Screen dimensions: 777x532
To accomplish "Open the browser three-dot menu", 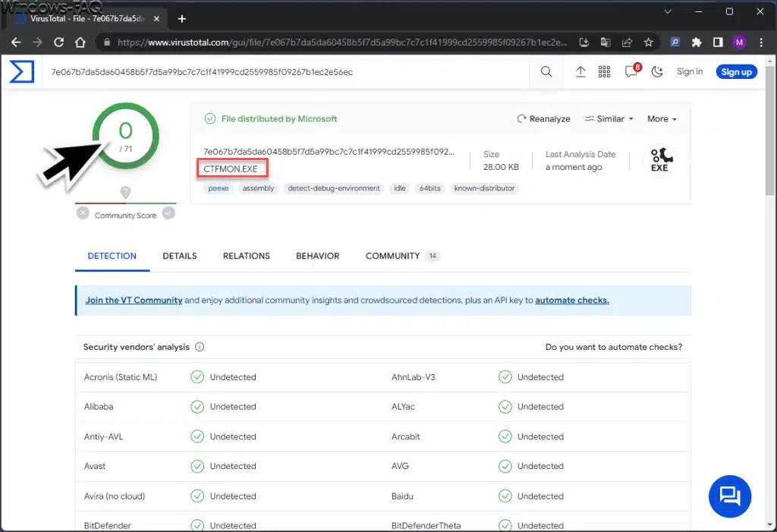I will tap(761, 42).
